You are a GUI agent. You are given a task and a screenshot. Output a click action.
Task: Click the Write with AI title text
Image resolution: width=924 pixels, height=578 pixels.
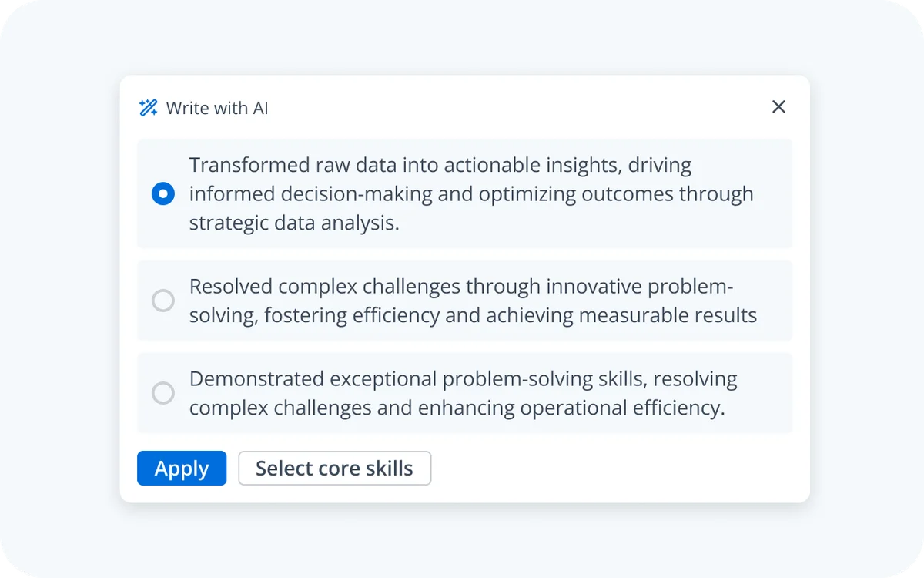click(x=216, y=108)
